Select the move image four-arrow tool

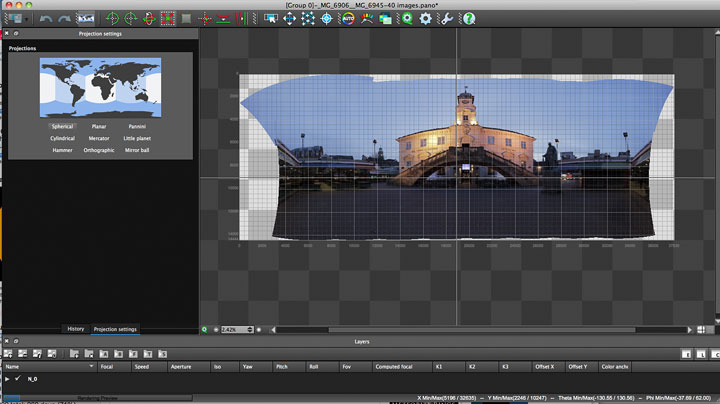[289, 19]
